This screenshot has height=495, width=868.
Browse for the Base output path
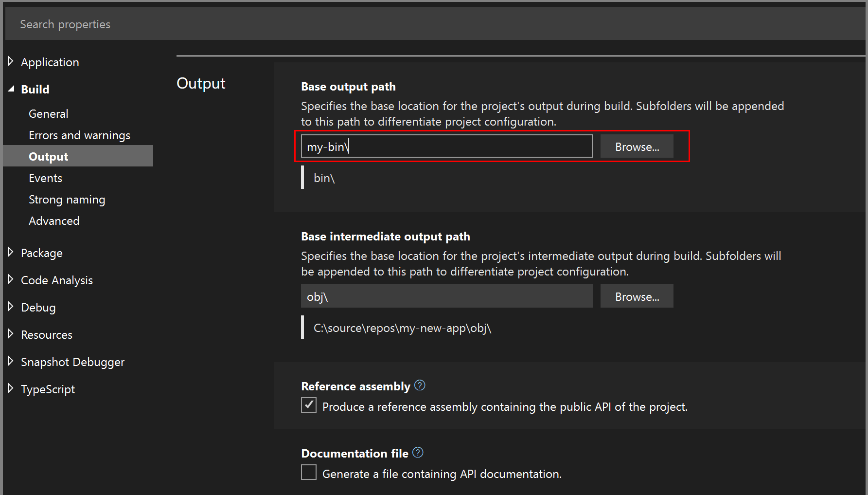pyautogui.click(x=637, y=146)
